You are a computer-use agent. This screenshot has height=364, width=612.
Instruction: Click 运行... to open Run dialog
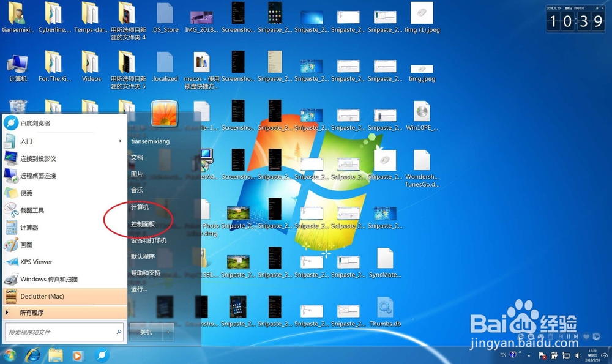(139, 289)
